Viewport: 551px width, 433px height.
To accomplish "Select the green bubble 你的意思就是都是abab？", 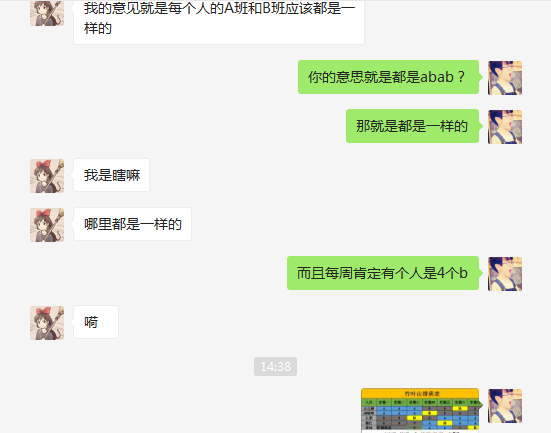I will pyautogui.click(x=388, y=77).
